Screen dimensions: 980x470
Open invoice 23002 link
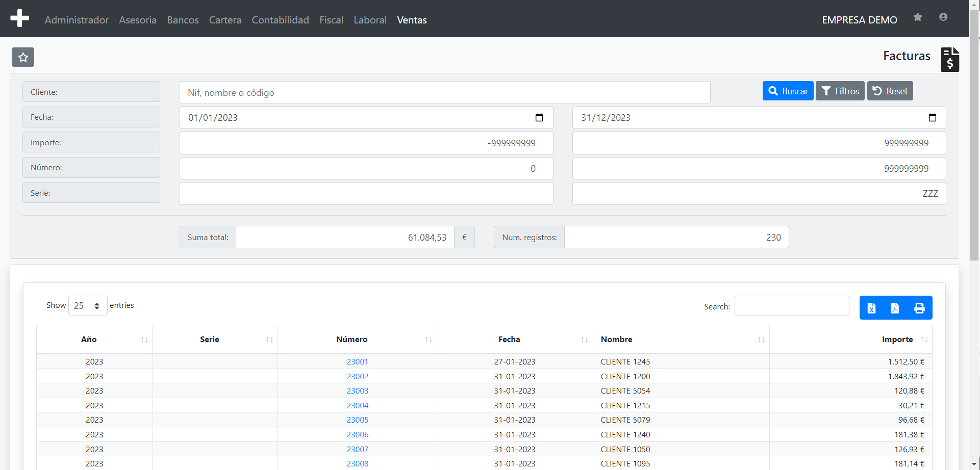click(357, 376)
